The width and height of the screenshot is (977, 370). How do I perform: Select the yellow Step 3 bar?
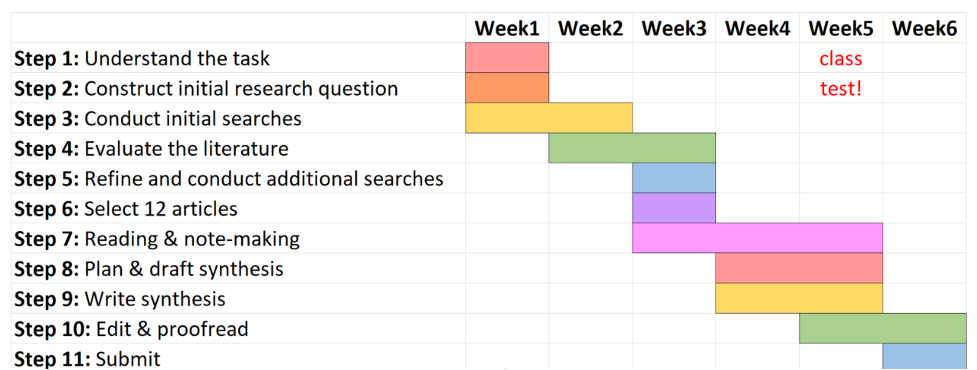(549, 118)
